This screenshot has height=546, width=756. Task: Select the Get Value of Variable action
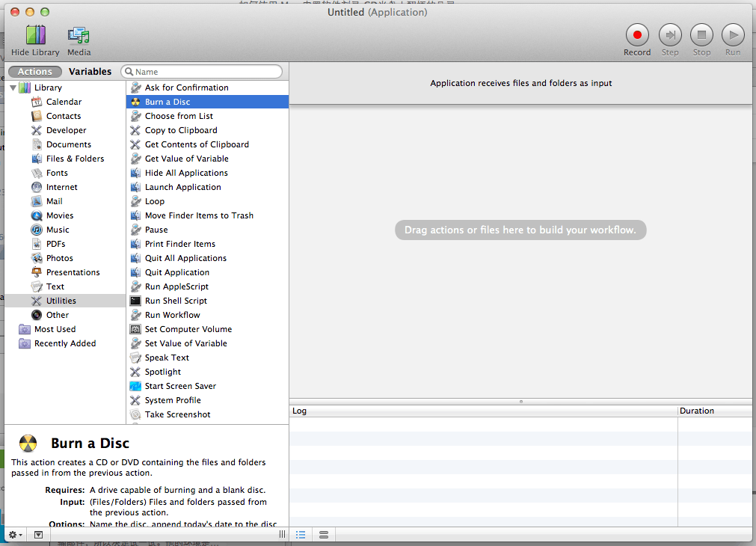click(x=207, y=159)
